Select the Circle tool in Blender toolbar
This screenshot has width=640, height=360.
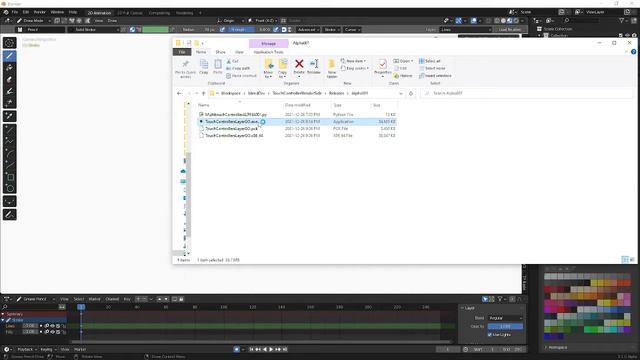tap(9, 189)
